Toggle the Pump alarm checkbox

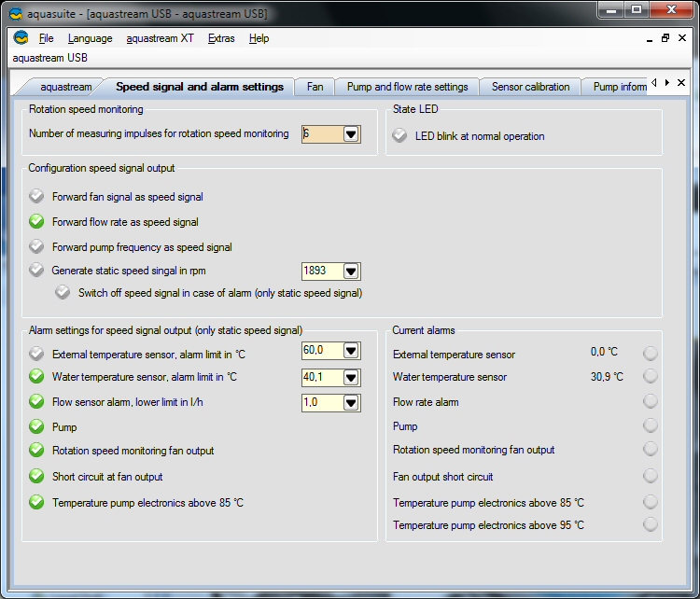(36, 426)
